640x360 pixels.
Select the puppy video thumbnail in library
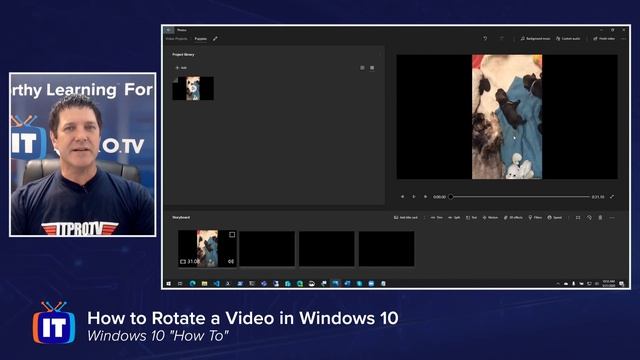pos(193,88)
